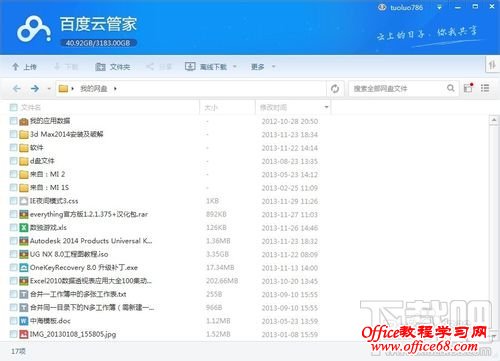Click the 17项 status bar count
500x361 pixels.
click(18, 351)
